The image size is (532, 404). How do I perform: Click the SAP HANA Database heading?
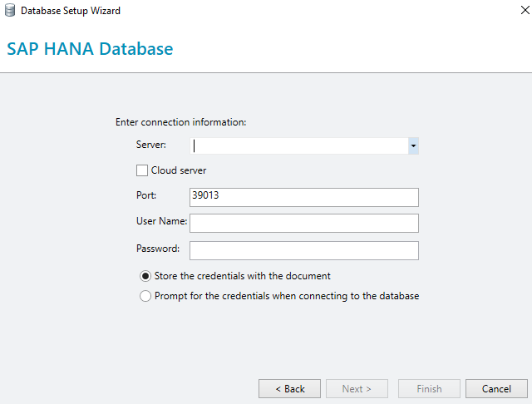pyautogui.click(x=90, y=49)
